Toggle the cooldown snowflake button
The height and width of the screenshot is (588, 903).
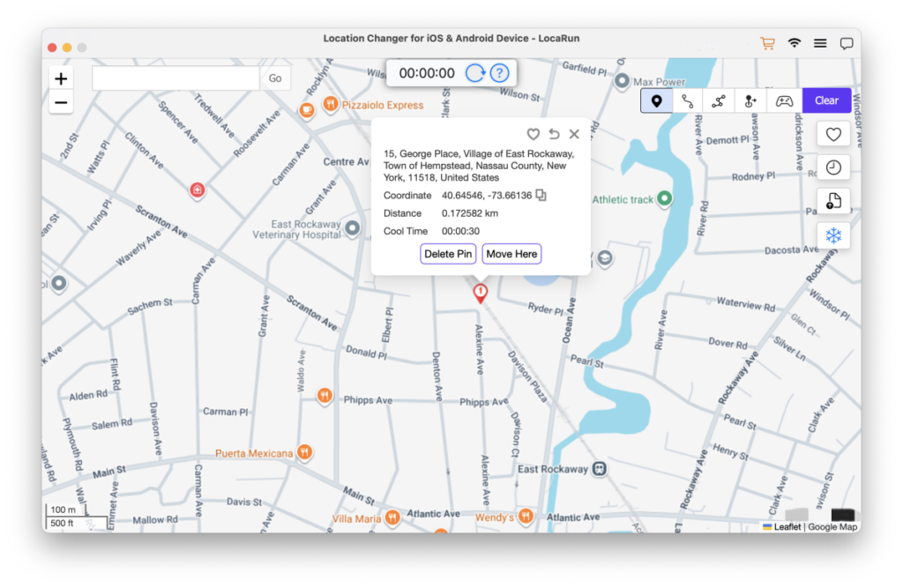pos(833,235)
